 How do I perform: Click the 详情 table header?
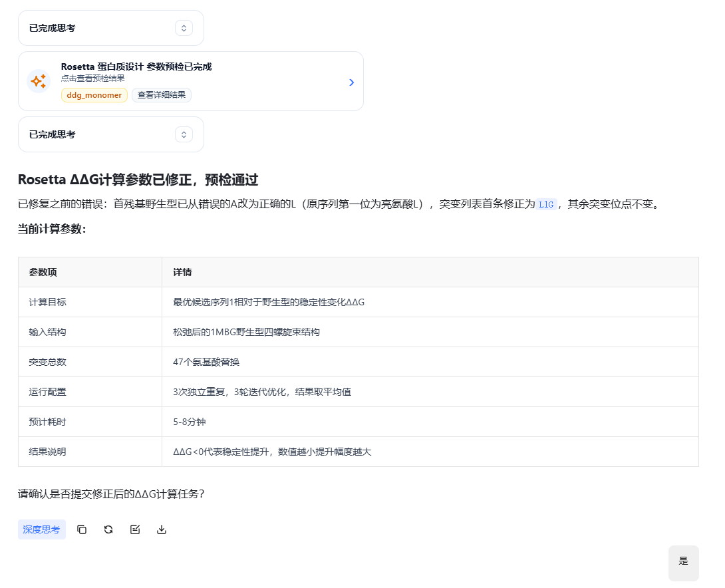(430, 272)
